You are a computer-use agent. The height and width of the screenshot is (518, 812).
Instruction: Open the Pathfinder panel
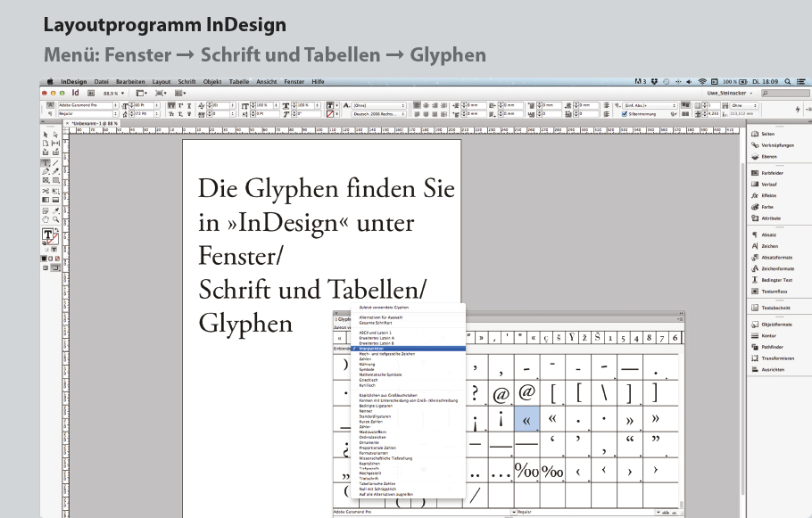pos(767,347)
